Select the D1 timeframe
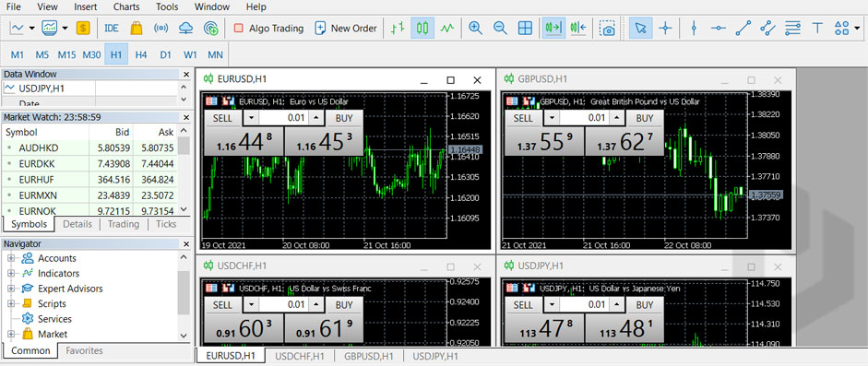 point(165,54)
